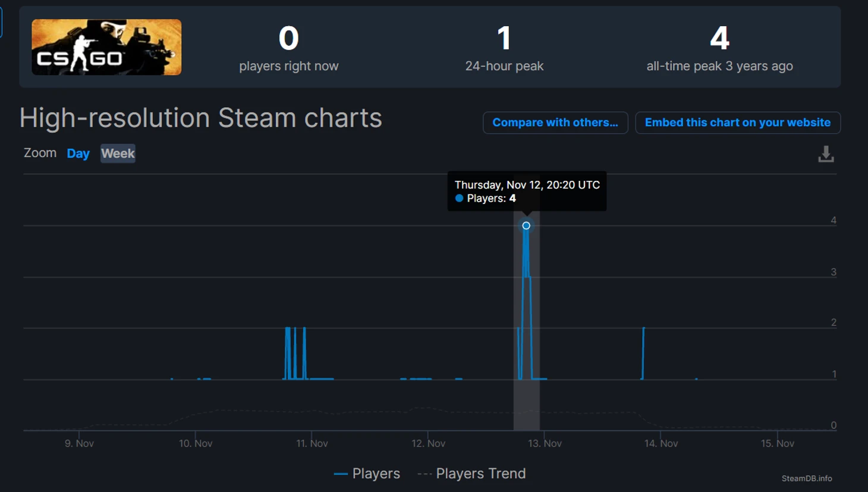This screenshot has width=868, height=492.
Task: Open the CS:GO game banner image
Action: tap(106, 47)
